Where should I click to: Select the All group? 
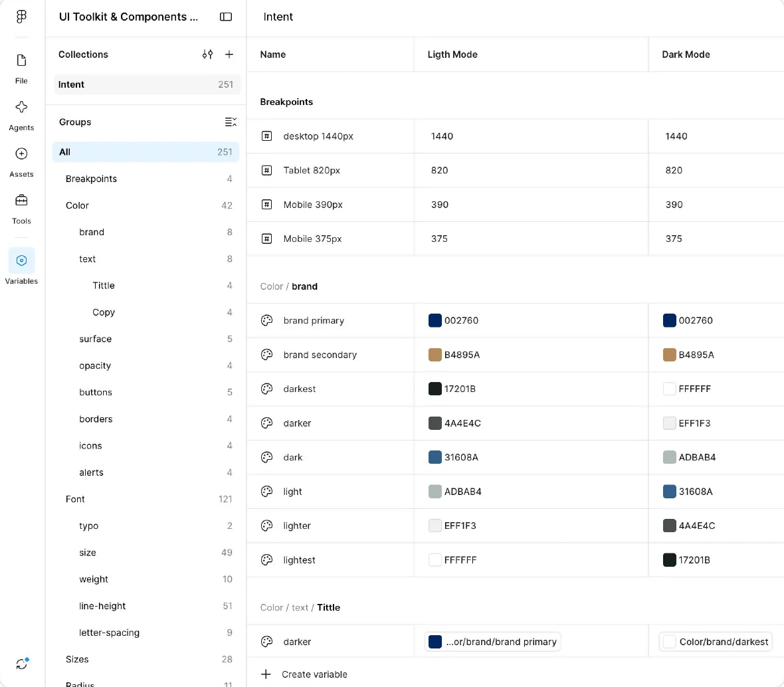click(146, 152)
